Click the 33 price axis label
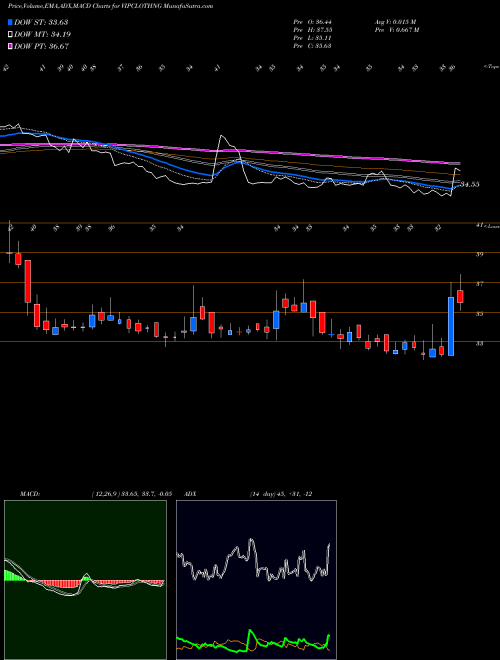Viewport: 500px width, 660px height. pos(479,343)
